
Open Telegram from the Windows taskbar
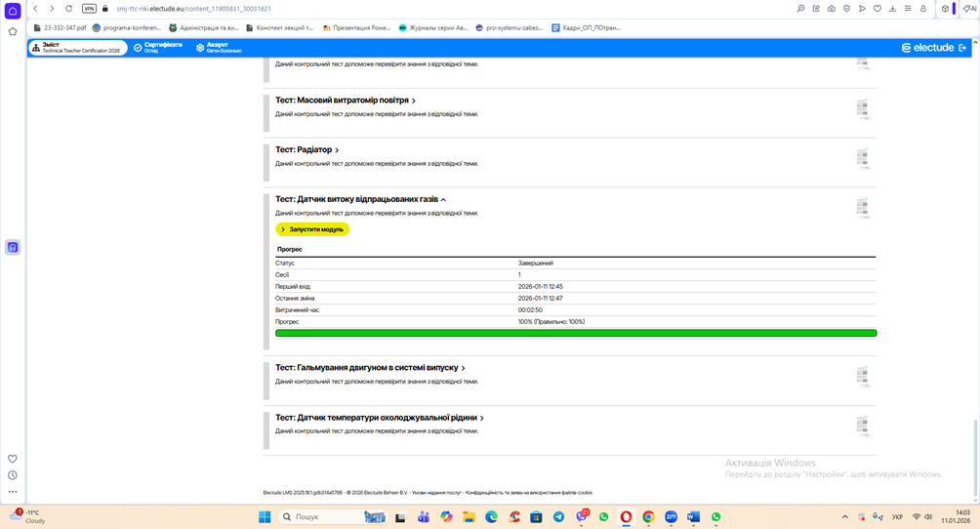(558, 517)
